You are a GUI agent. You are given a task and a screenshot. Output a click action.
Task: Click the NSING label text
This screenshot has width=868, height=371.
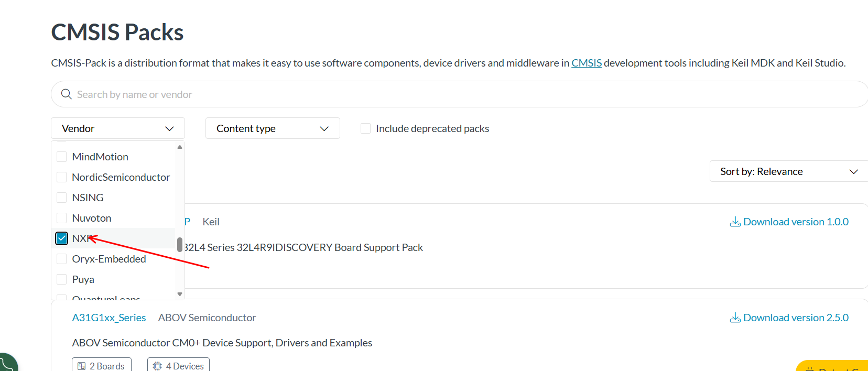88,198
